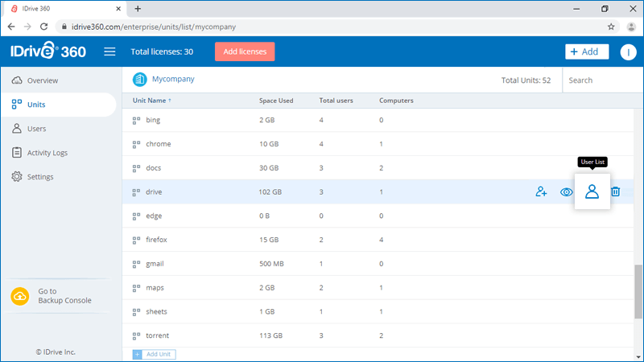
Task: View site information via the lock icon
Action: tap(64, 27)
